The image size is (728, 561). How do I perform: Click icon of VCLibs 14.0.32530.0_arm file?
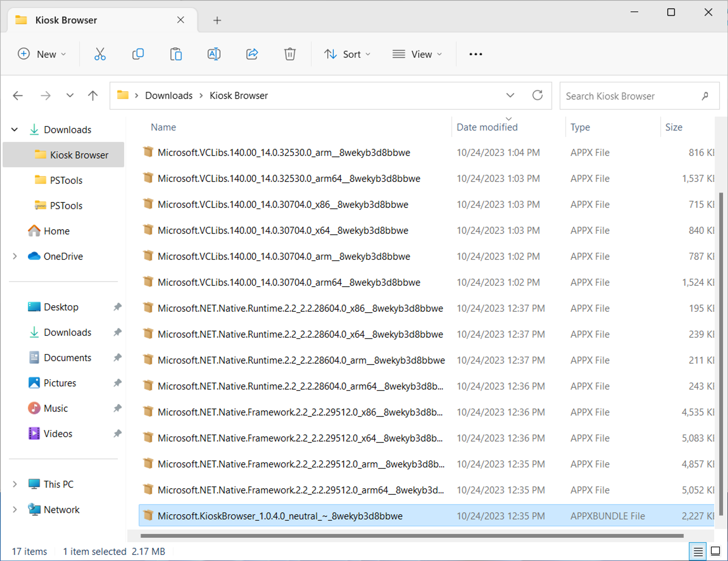click(x=148, y=152)
